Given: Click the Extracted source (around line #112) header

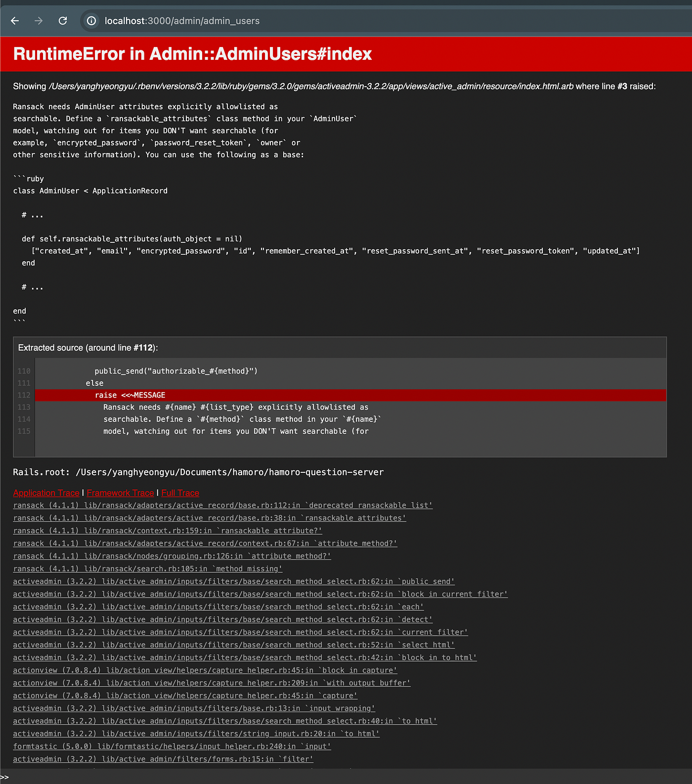Looking at the screenshot, I should point(88,348).
